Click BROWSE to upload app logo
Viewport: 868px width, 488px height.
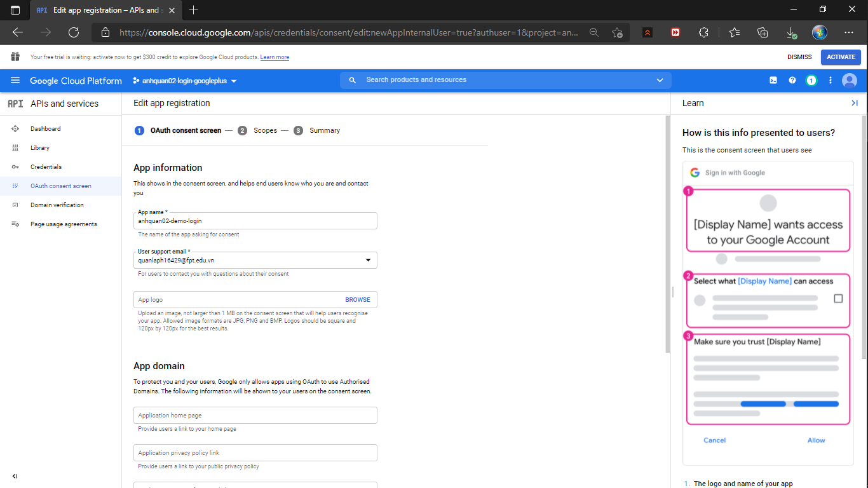[x=358, y=300]
